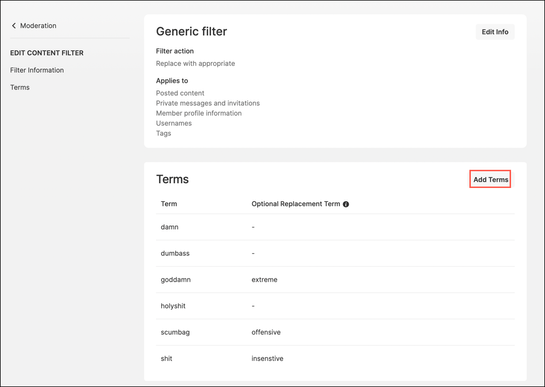This screenshot has height=387, width=545.
Task: Click the Add Terms button
Action: pyautogui.click(x=490, y=179)
